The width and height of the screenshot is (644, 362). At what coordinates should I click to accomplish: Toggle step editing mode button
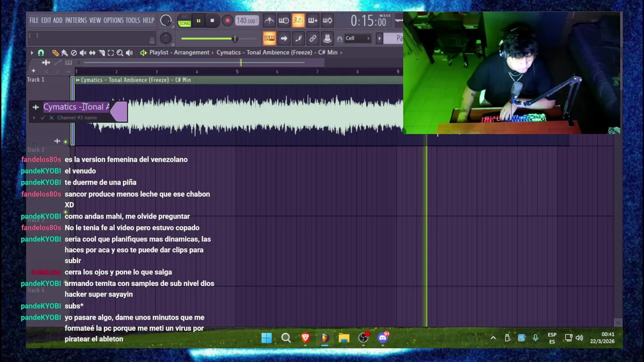[x=298, y=38]
